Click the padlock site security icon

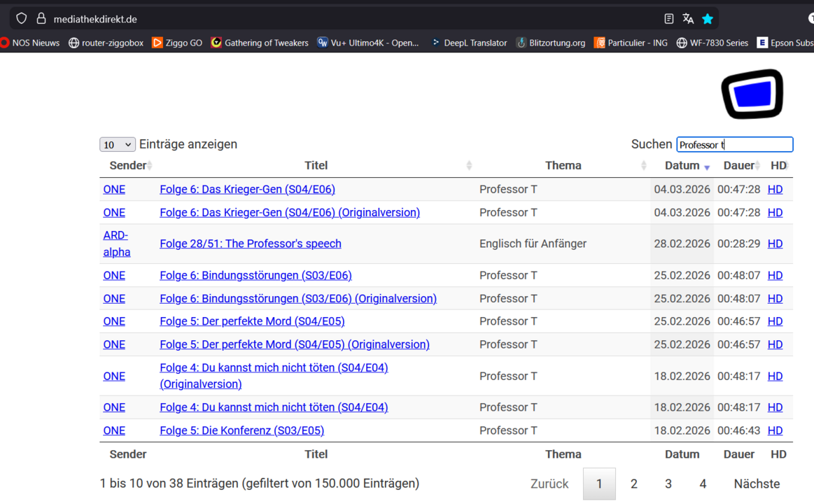tap(41, 18)
